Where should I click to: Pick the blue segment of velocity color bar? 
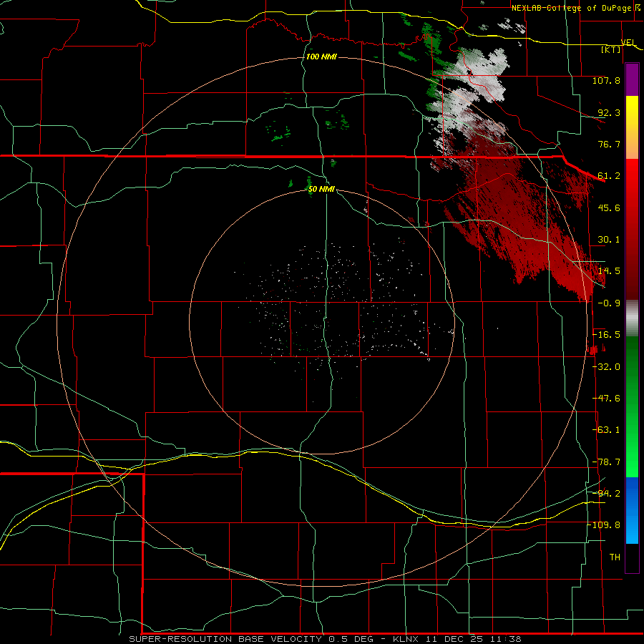[x=632, y=510]
